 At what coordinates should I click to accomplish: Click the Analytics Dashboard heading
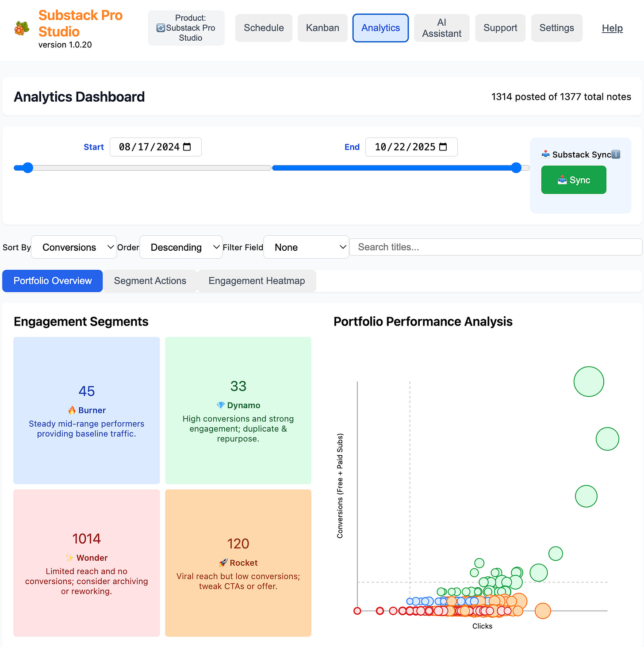click(79, 97)
